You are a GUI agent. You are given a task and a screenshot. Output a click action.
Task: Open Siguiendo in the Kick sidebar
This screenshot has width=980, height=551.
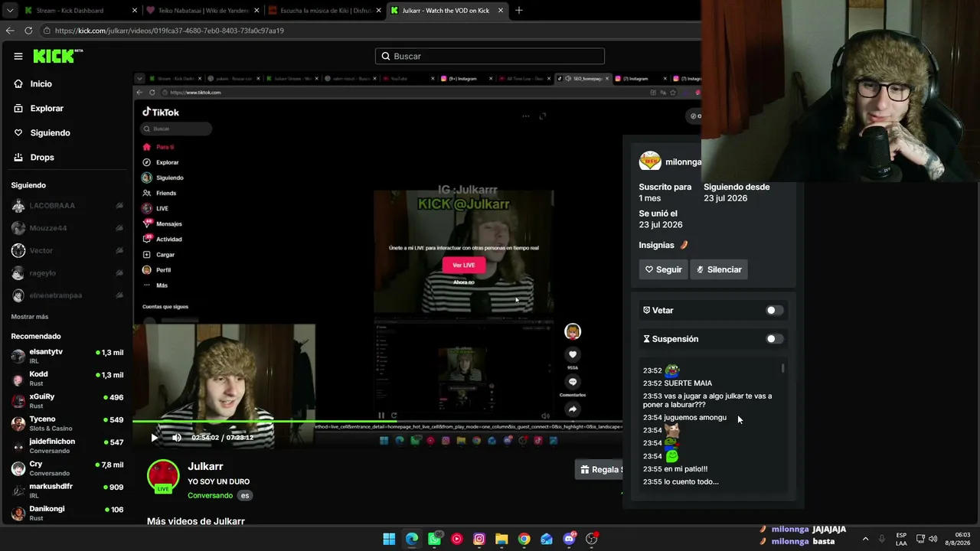tap(50, 133)
